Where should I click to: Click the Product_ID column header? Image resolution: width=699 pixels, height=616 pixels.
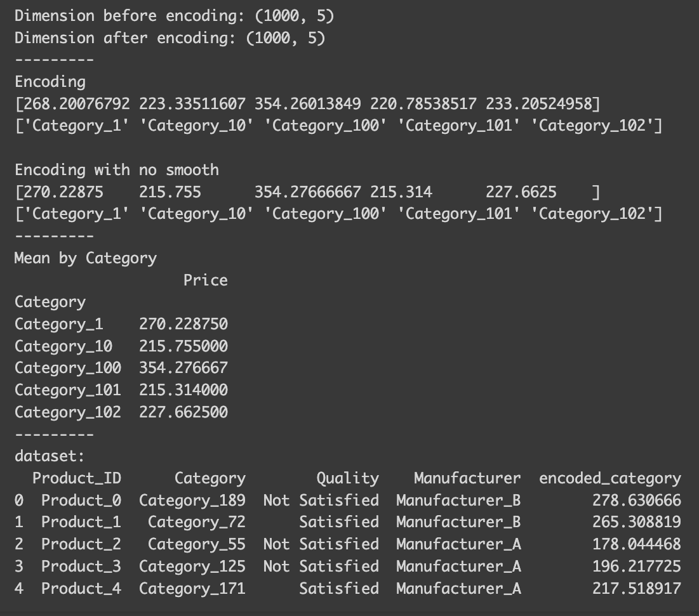pos(77,478)
